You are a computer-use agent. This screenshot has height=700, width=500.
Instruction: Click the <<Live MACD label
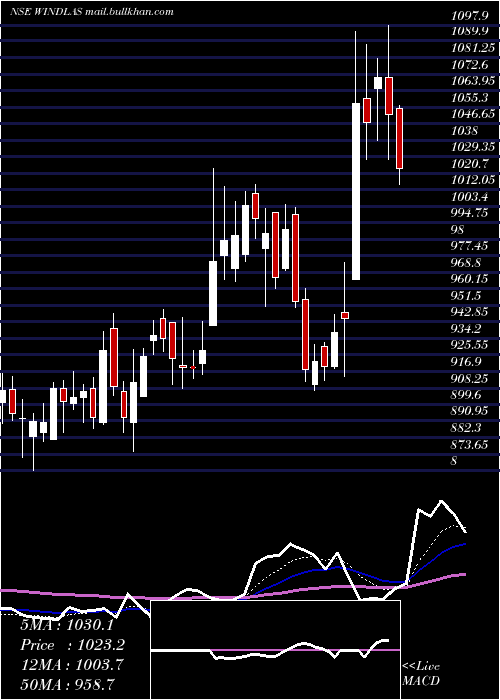tap(421, 674)
